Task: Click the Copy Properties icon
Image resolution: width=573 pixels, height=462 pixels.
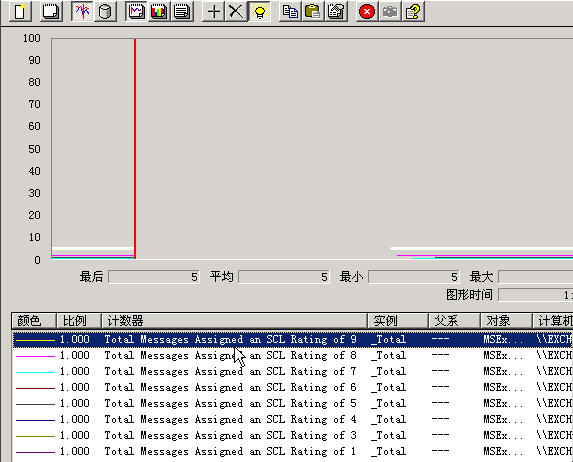Action: coord(291,11)
